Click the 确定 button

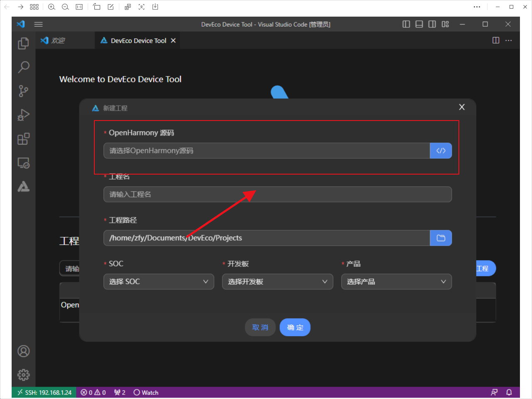point(295,328)
